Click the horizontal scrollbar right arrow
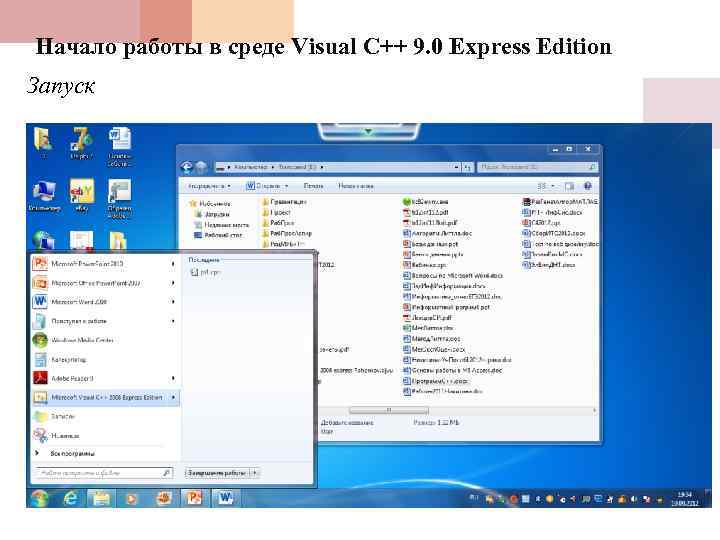This screenshot has height=540, width=720. click(595, 411)
